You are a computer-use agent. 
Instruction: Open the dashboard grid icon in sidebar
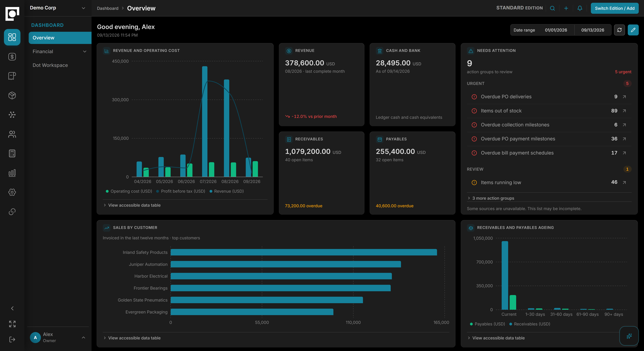(x=12, y=37)
